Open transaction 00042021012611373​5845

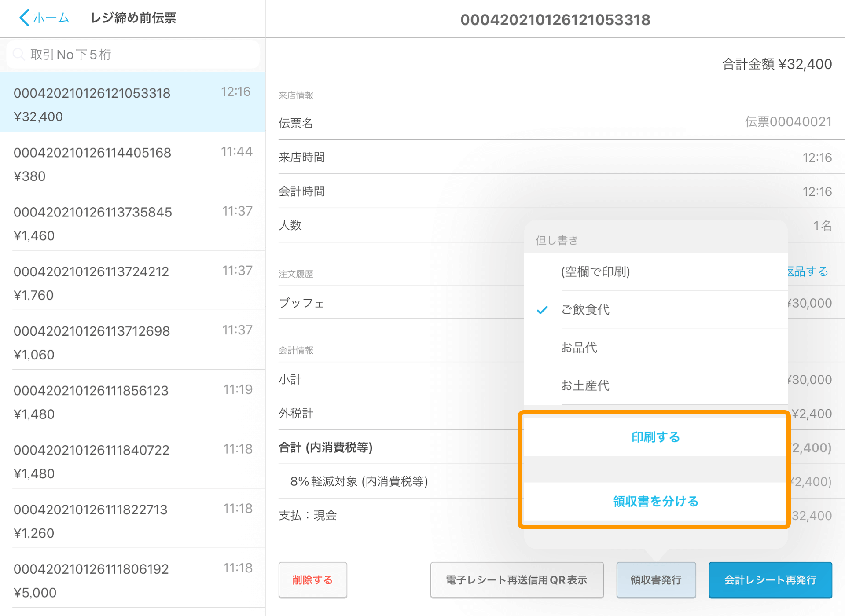point(132,221)
